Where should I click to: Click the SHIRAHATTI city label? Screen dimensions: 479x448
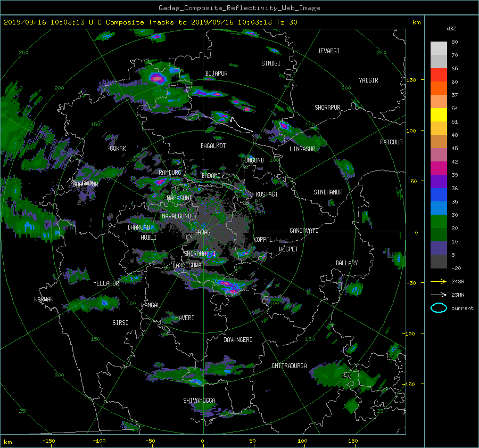pyautogui.click(x=200, y=254)
